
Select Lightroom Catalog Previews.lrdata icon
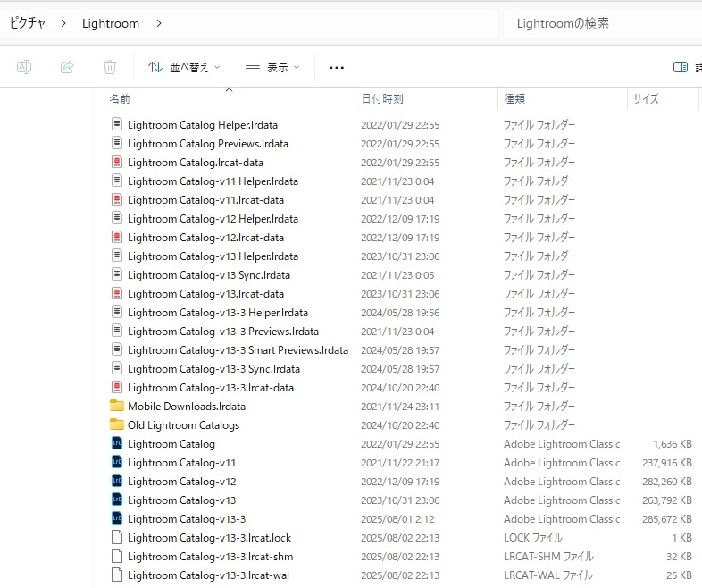(x=116, y=143)
